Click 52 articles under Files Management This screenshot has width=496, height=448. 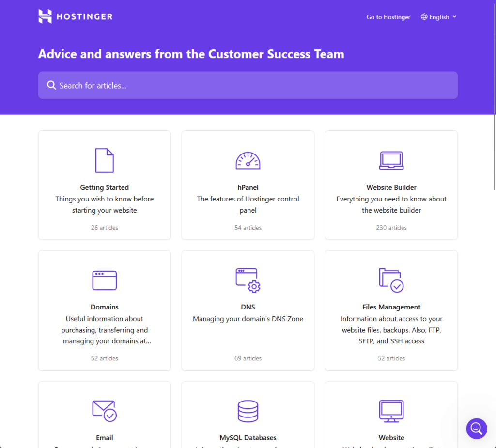click(391, 358)
